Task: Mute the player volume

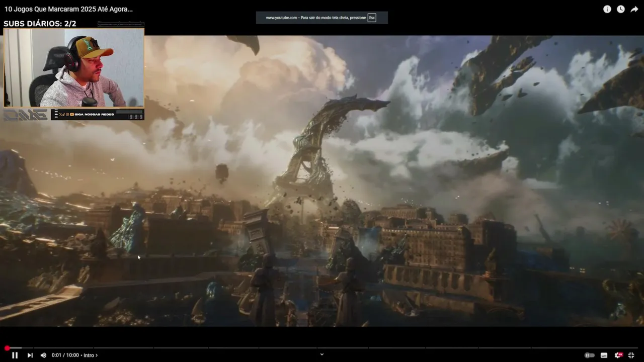Action: click(x=43, y=355)
